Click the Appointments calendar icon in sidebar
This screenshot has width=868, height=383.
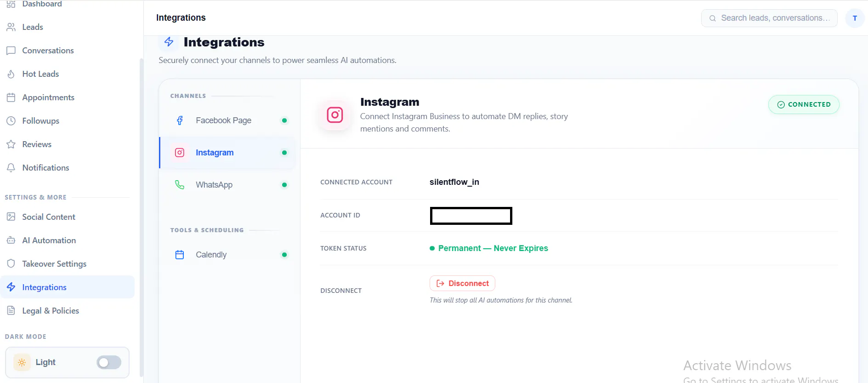(x=11, y=97)
